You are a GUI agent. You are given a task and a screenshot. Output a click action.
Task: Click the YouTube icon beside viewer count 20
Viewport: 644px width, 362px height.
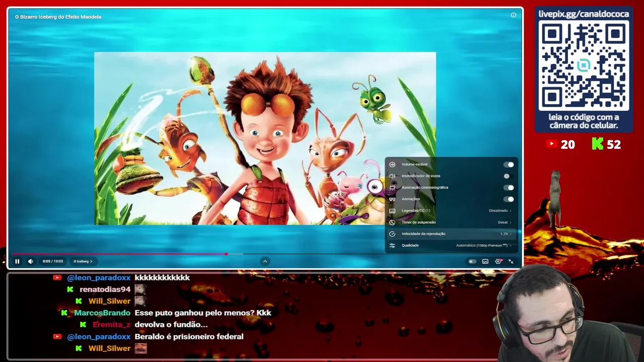(551, 144)
